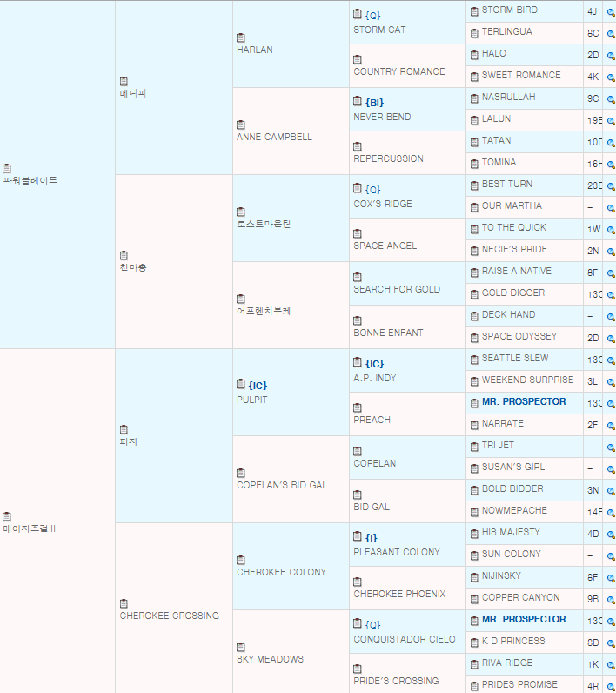The image size is (616, 693).
Task: Select WEEKEND SURPRISE name
Action: [527, 380]
